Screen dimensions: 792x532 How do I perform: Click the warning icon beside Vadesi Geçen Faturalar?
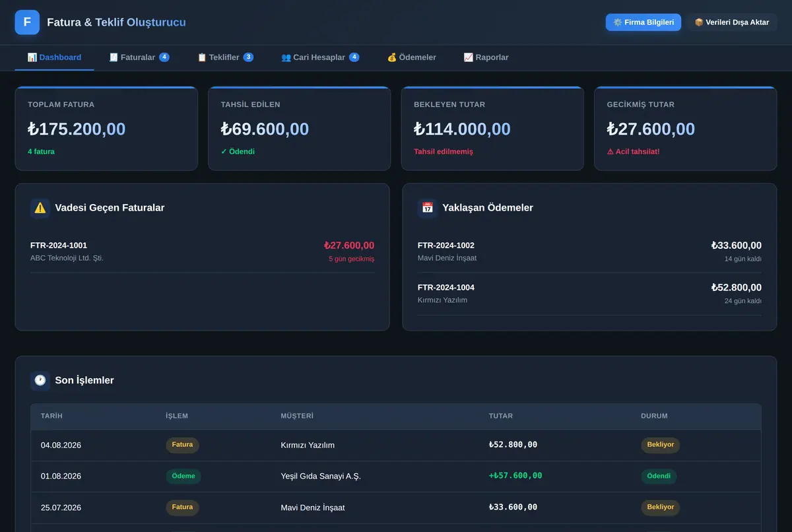point(40,208)
